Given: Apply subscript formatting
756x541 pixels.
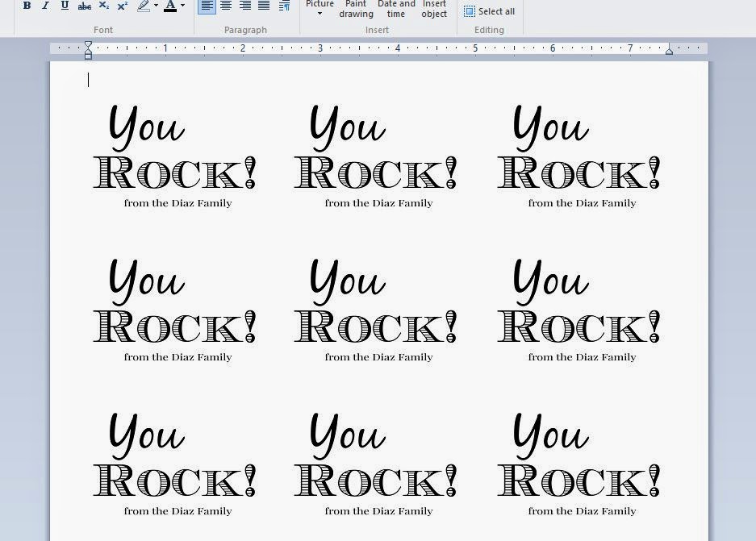Looking at the screenshot, I should point(103,6).
